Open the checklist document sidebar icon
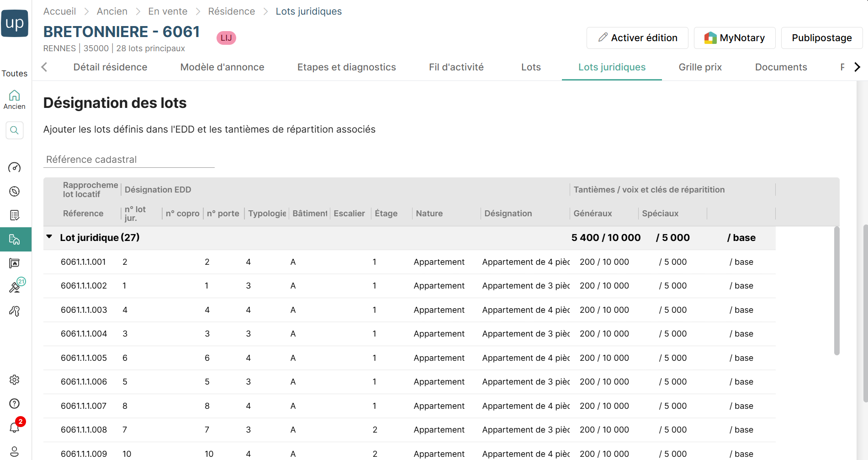868x460 pixels. click(x=15, y=215)
